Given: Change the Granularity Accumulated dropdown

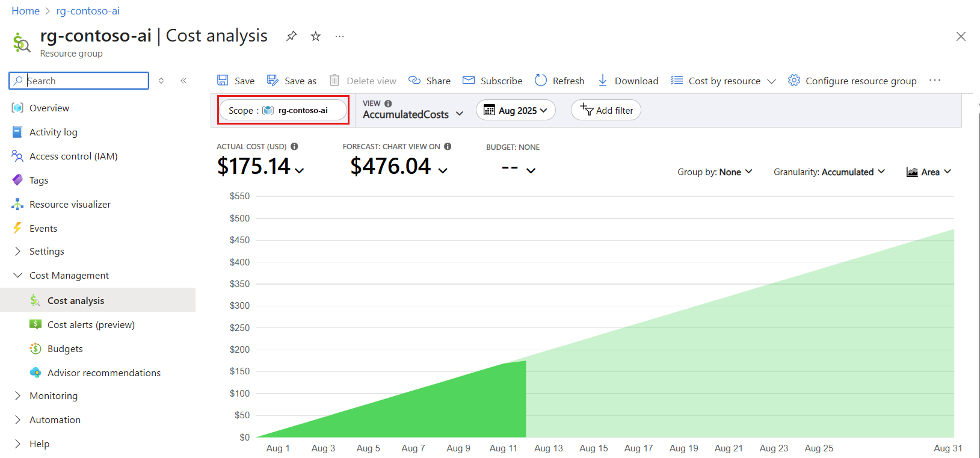Looking at the screenshot, I should tap(829, 172).
